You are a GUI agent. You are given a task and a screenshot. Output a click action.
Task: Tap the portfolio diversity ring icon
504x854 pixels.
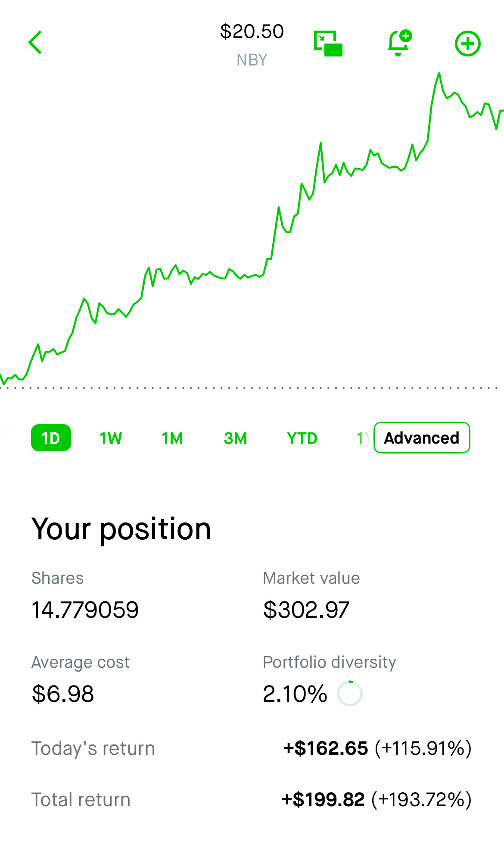click(349, 694)
